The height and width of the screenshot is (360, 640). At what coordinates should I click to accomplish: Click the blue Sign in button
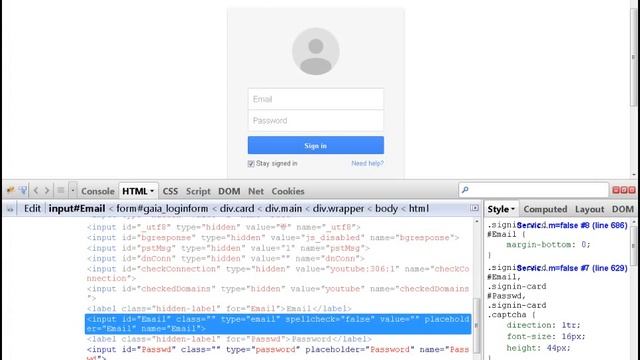coord(316,145)
